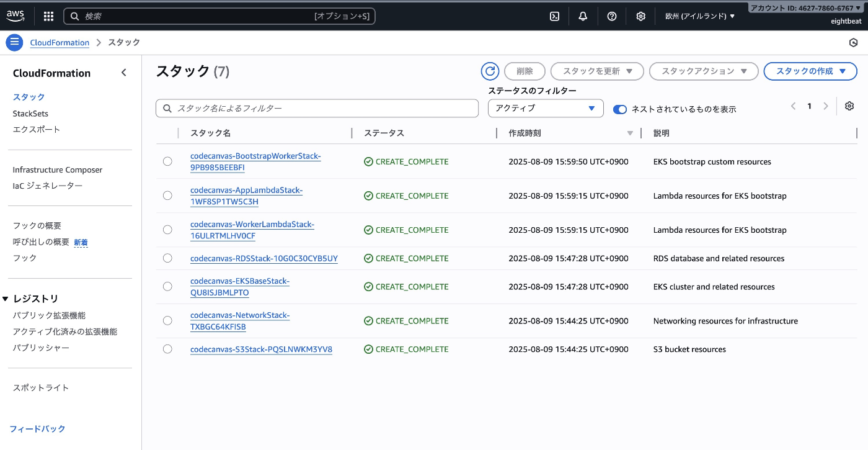Open the アクティブ status filter dropdown

point(546,108)
